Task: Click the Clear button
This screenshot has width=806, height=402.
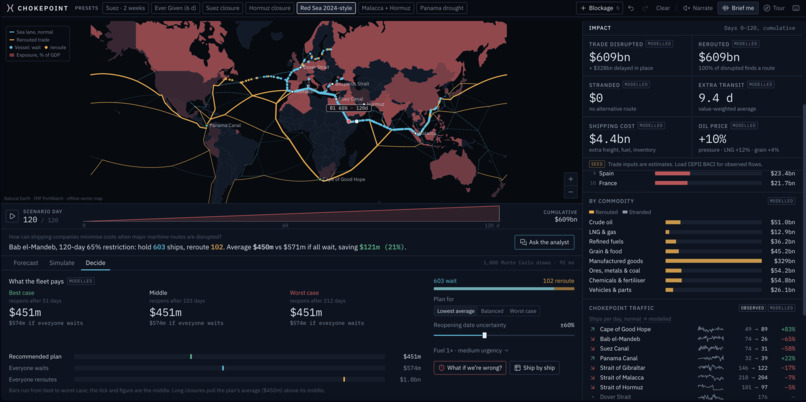Action: 663,8
